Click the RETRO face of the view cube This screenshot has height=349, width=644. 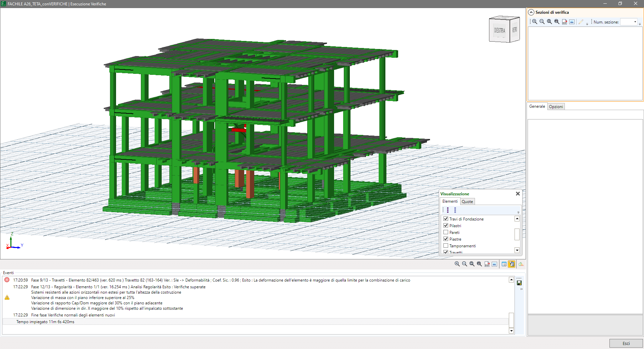(x=515, y=30)
